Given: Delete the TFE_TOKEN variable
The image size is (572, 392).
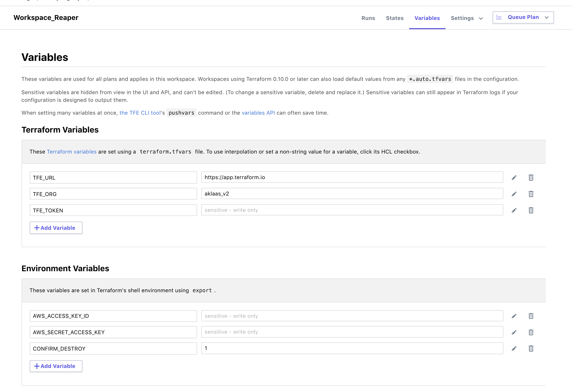Looking at the screenshot, I should click(531, 210).
